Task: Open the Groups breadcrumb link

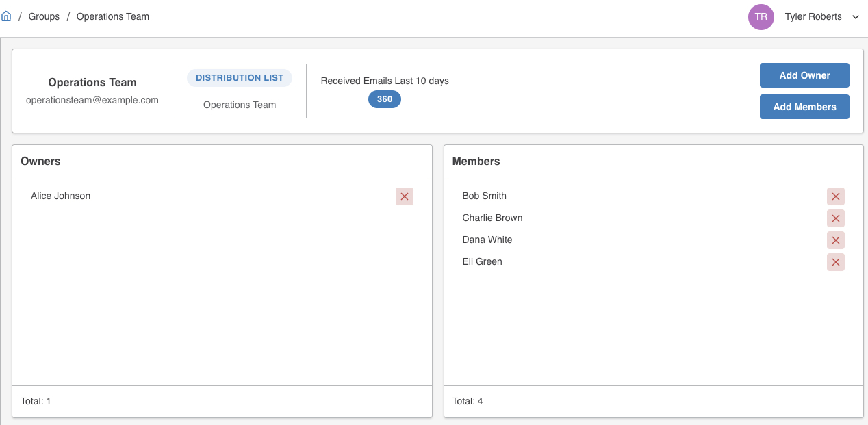Action: click(x=44, y=16)
